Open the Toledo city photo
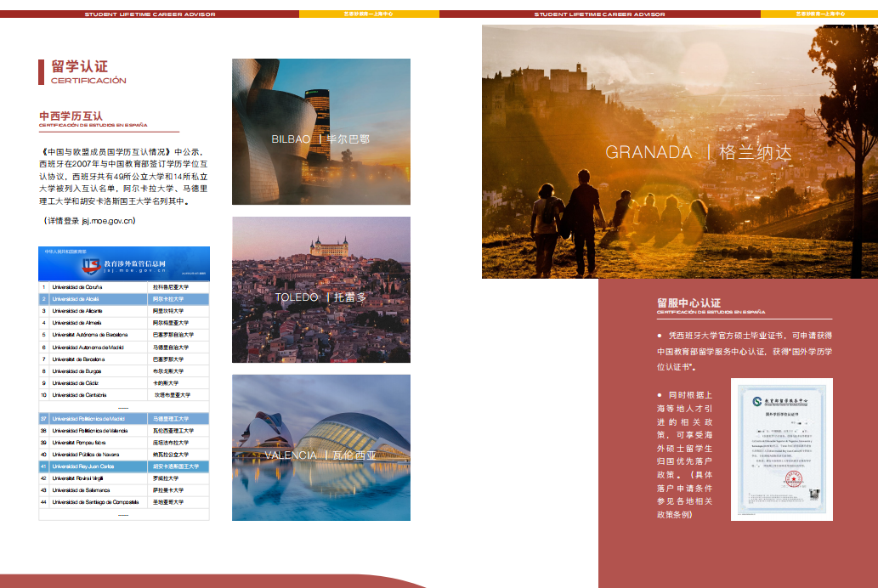This screenshot has height=588, width=878. point(320,290)
